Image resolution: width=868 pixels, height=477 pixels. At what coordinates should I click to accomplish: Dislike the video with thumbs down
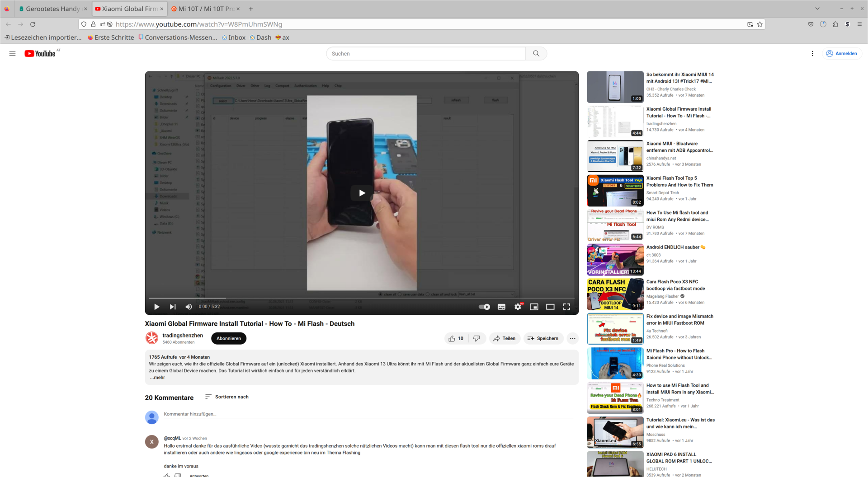point(476,338)
